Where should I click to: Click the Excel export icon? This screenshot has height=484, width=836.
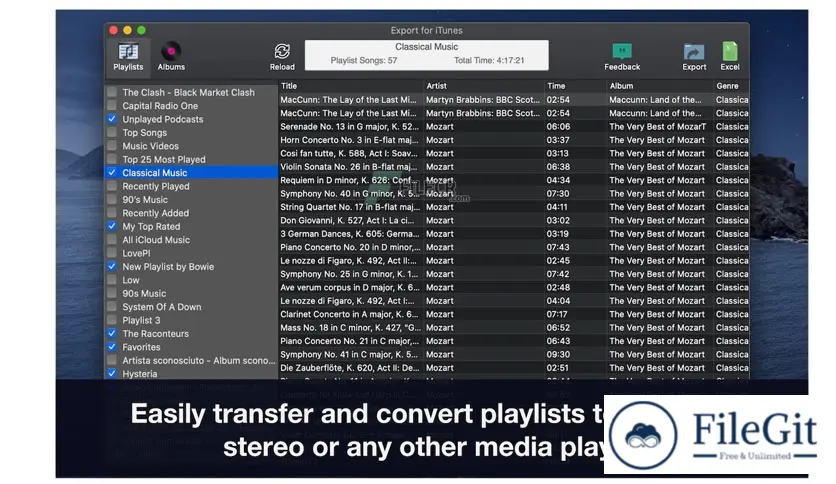tap(730, 52)
